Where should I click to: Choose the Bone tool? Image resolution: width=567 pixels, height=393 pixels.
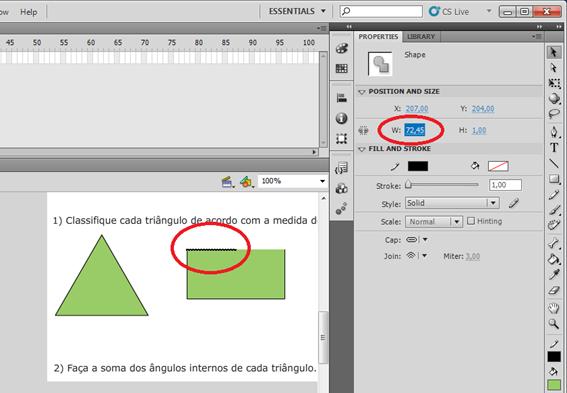click(554, 243)
